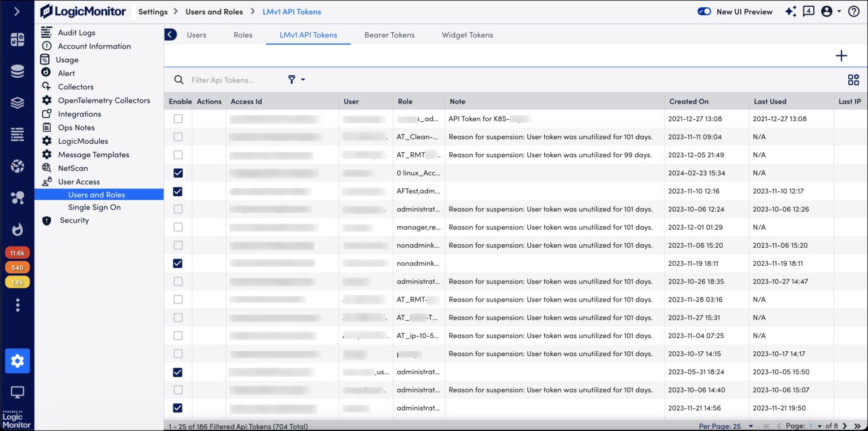
Task: Click the AI sparkle icon in header
Action: tap(791, 11)
